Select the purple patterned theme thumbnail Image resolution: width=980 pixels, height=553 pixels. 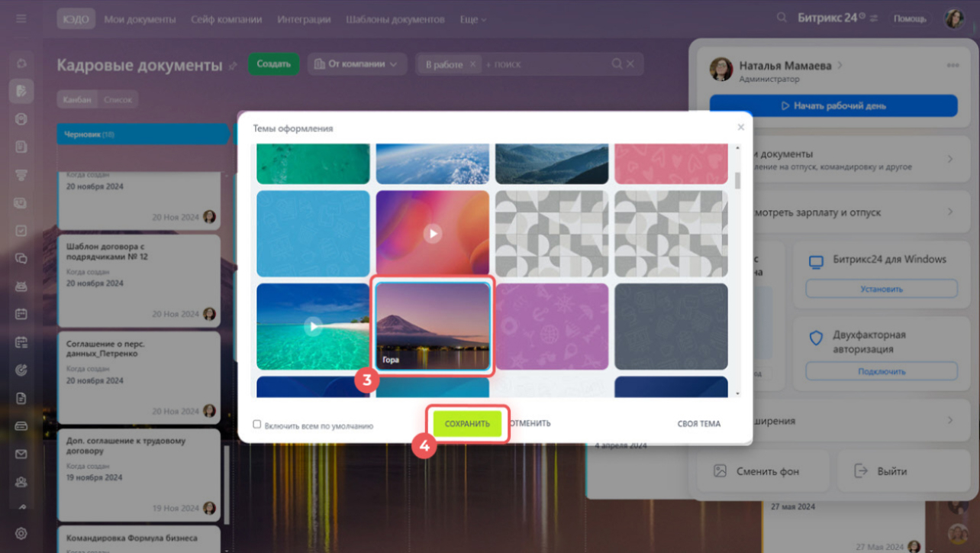coord(552,327)
